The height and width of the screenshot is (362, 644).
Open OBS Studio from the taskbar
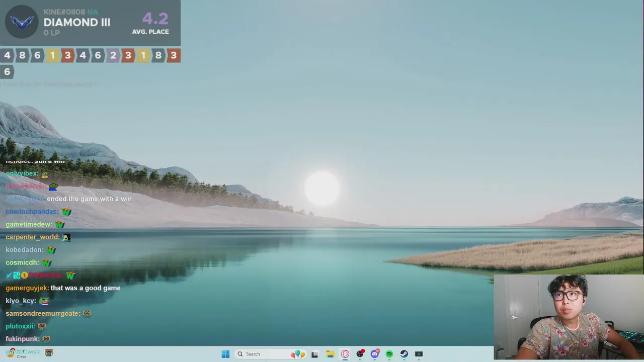[x=360, y=354]
